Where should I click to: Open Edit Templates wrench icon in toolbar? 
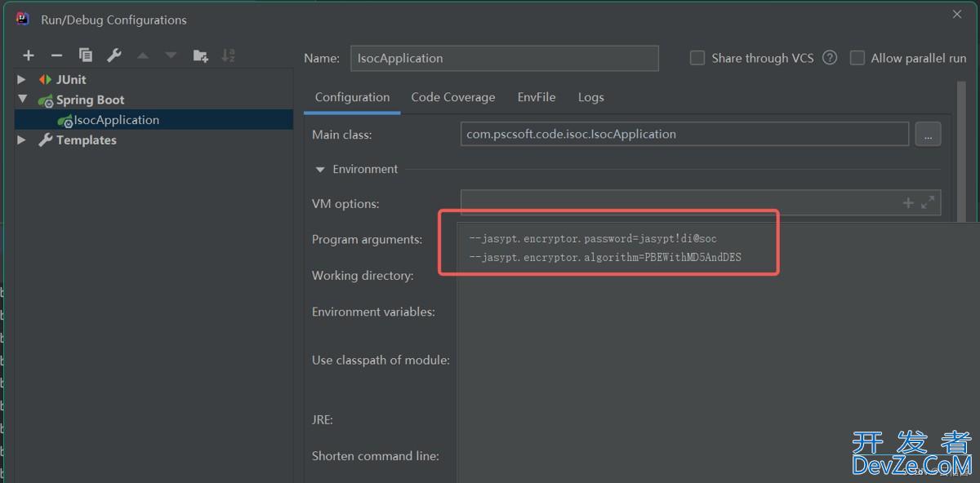[114, 55]
